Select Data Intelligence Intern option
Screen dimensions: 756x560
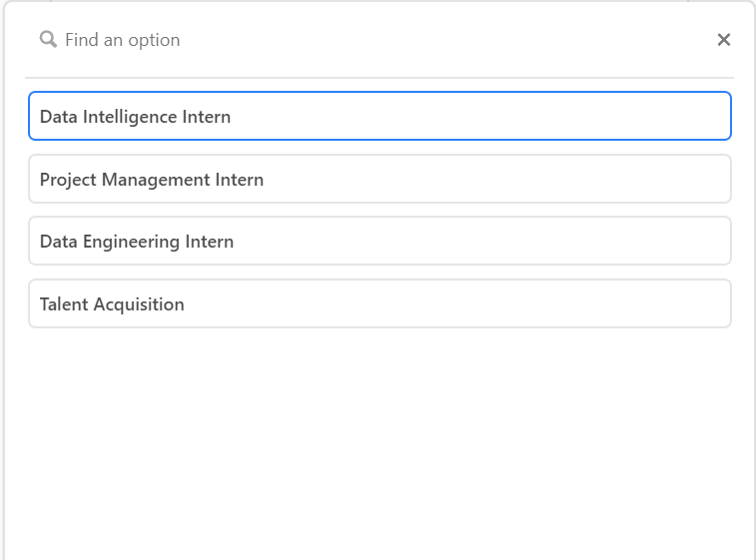pos(379,116)
